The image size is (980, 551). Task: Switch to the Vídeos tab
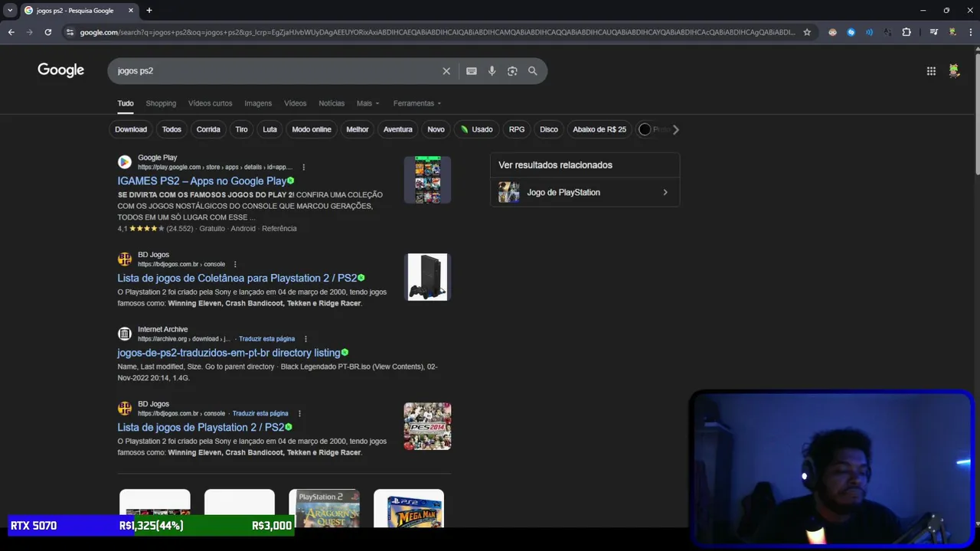[295, 103]
